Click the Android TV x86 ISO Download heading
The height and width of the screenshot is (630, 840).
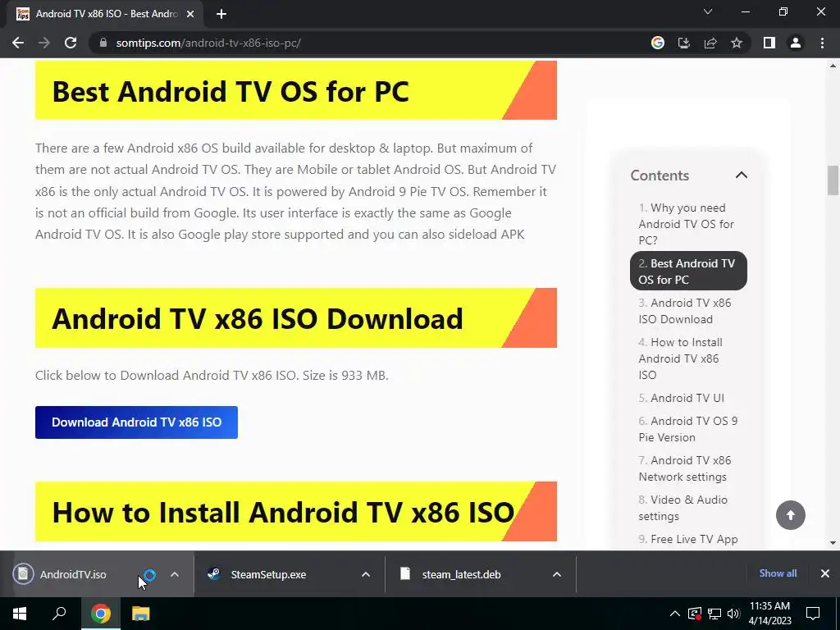257,318
